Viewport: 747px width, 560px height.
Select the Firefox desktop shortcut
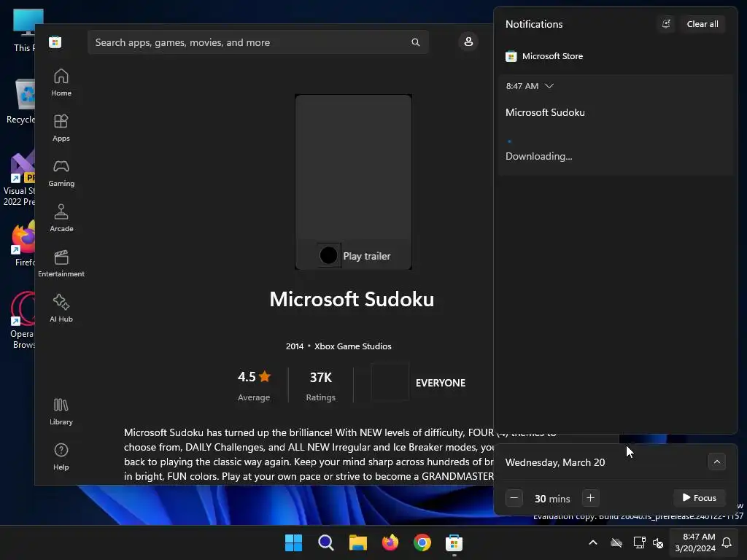point(24,244)
